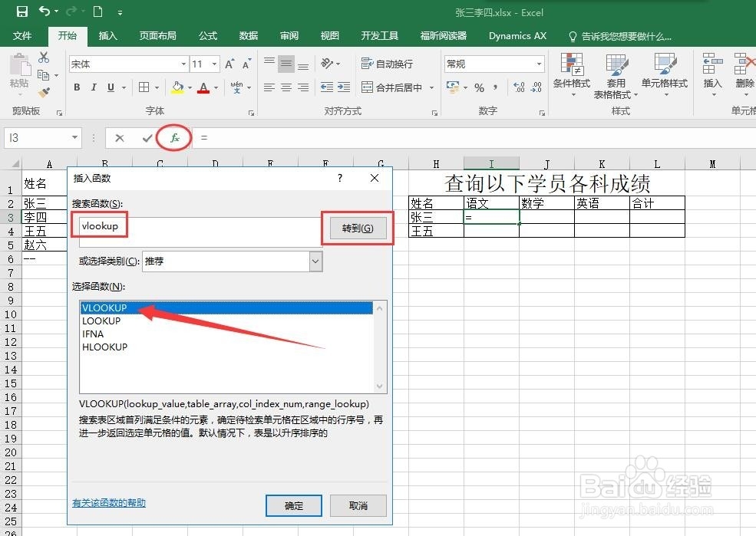Switch to 页面布局 tab

pyautogui.click(x=157, y=35)
